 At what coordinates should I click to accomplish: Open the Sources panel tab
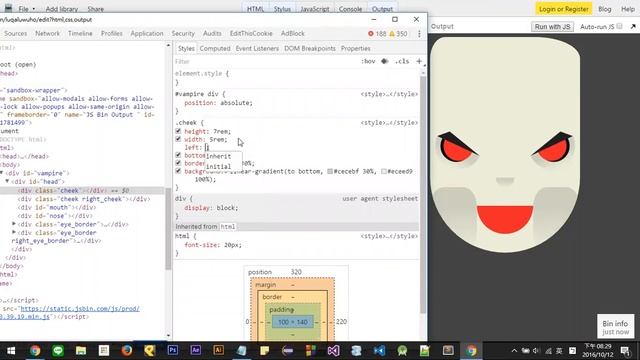click(x=16, y=33)
